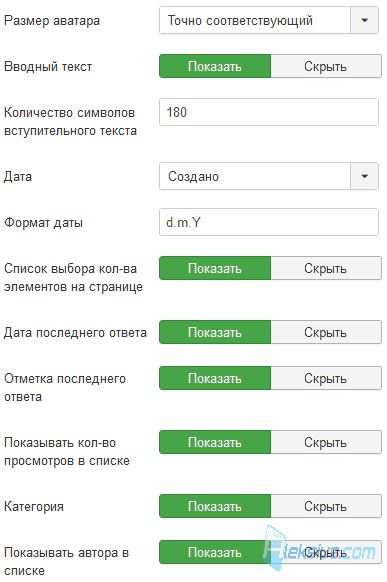The width and height of the screenshot is (387, 582).
Task: Choose Показать for Категория
Action: tap(215, 506)
